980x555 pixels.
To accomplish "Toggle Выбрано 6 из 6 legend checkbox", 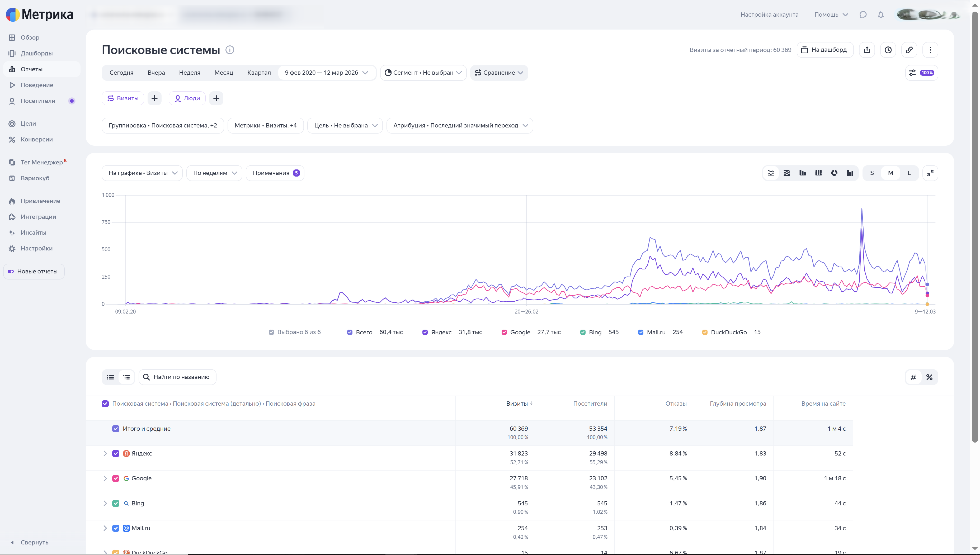I will [x=271, y=332].
